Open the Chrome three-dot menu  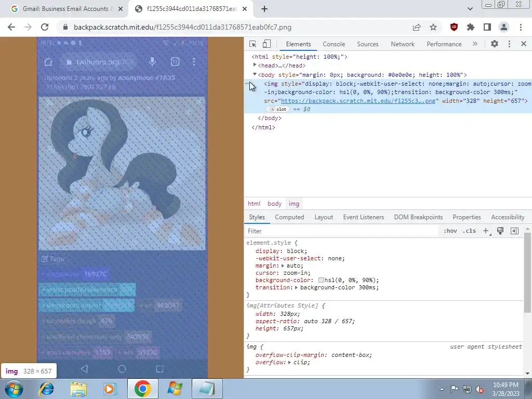pyautogui.click(x=521, y=27)
